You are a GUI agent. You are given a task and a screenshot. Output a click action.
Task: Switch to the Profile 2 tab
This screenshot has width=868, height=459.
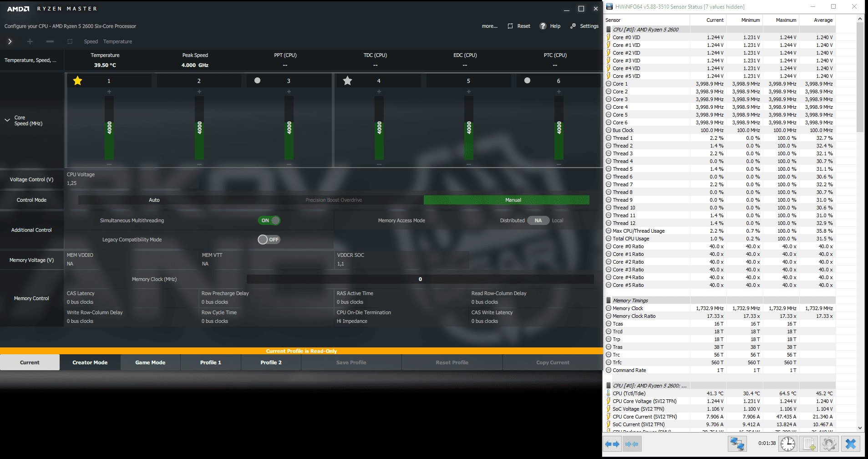tap(271, 362)
